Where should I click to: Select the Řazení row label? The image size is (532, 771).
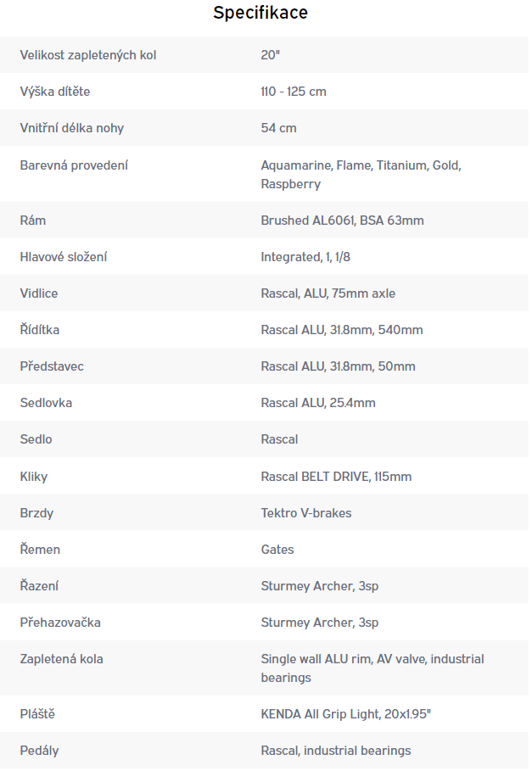pyautogui.click(x=39, y=585)
